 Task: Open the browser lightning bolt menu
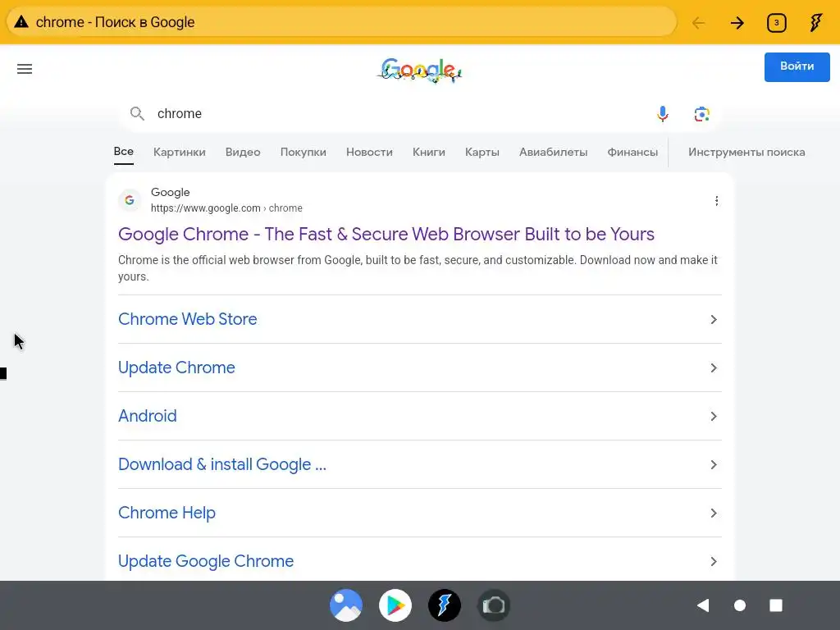[816, 22]
